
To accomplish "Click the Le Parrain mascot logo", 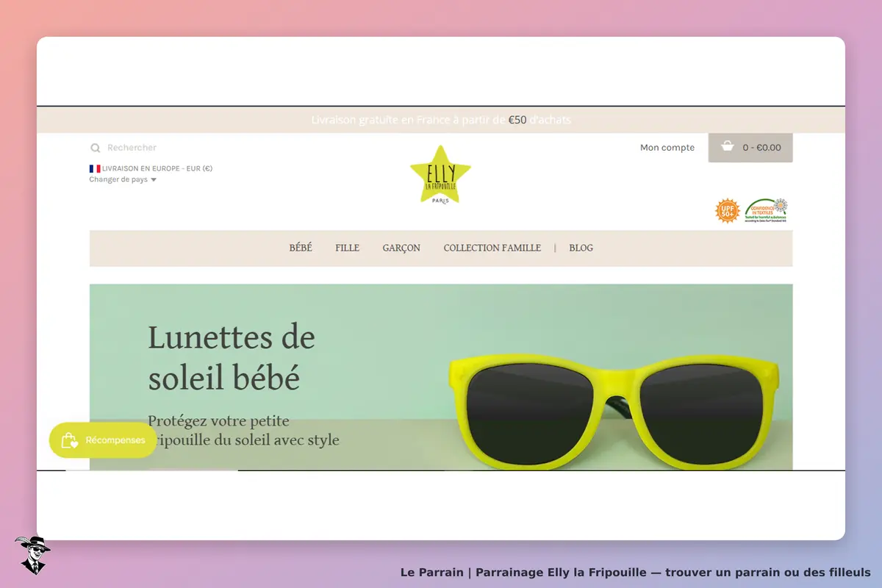I will (x=32, y=555).
